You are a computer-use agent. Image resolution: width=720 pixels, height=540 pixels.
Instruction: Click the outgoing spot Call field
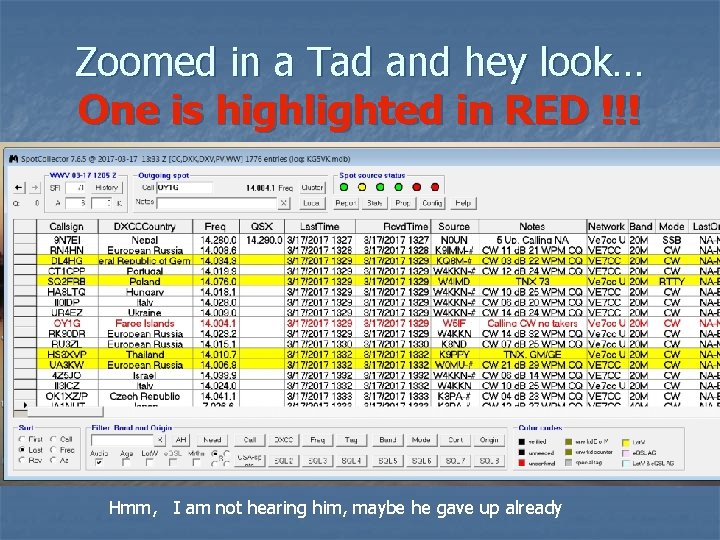click(x=185, y=187)
